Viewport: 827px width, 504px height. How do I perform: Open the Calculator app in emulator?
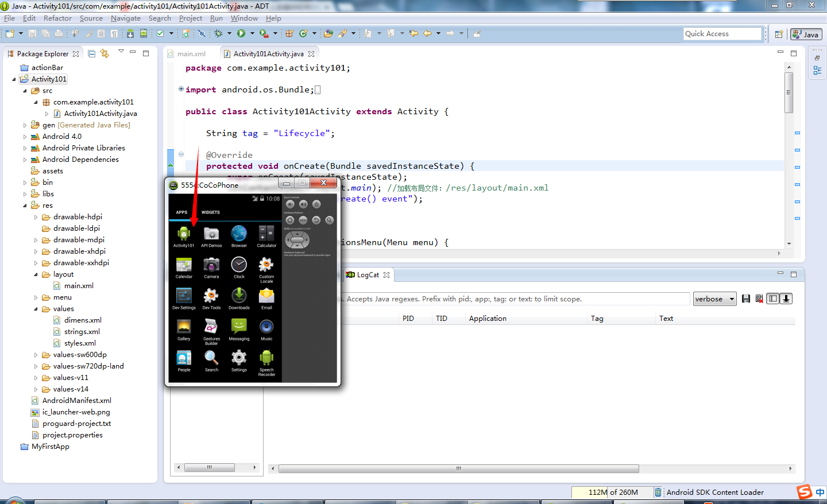click(x=266, y=236)
